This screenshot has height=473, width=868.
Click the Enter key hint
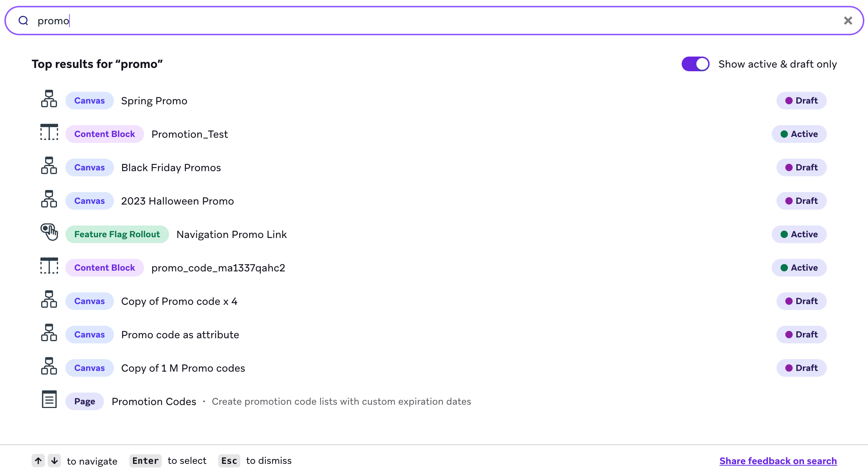tap(146, 461)
